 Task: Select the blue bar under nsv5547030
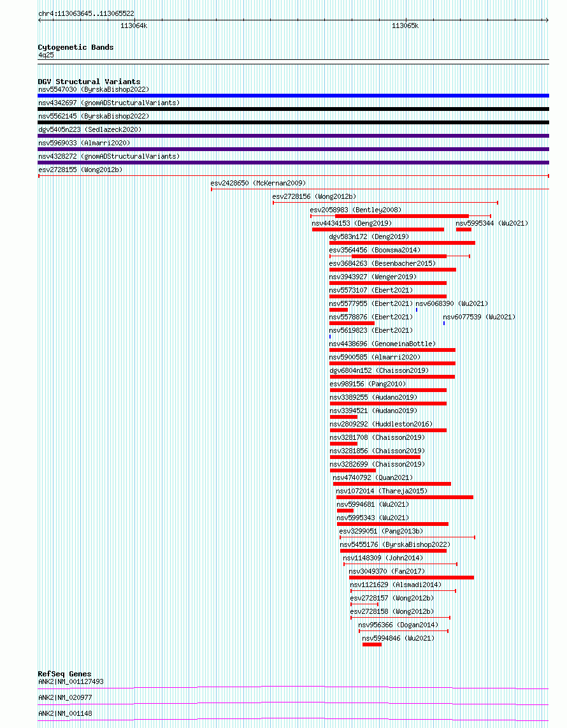coord(293,96)
